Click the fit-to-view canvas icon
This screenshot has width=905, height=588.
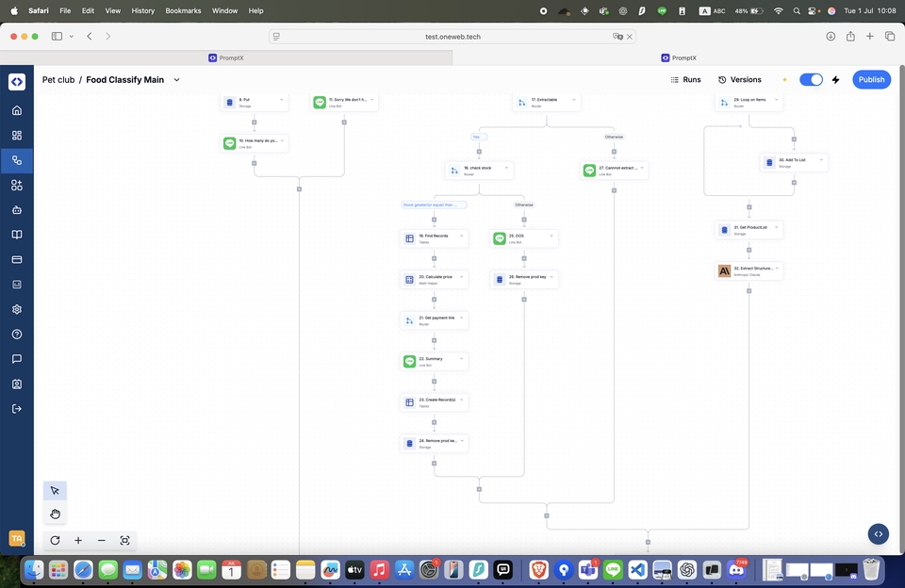tap(124, 541)
